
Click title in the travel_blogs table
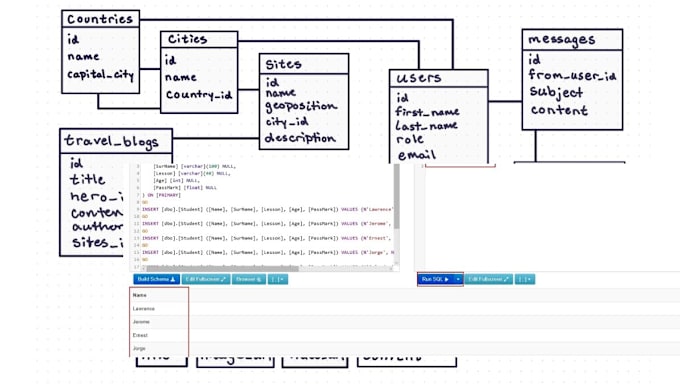88,179
